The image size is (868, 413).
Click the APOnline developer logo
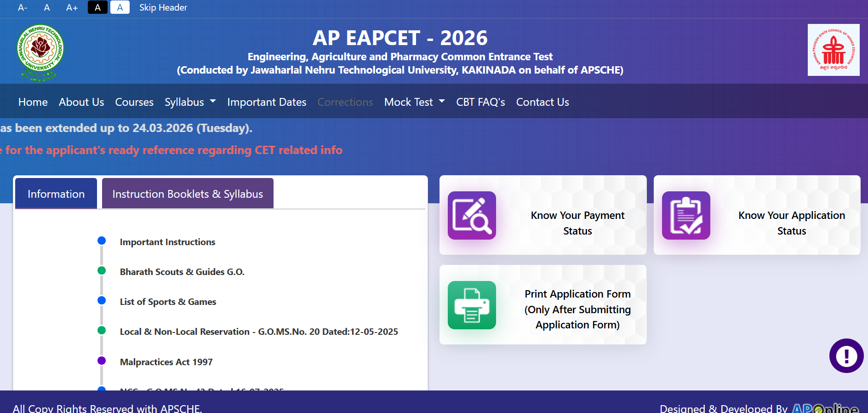pos(825,407)
